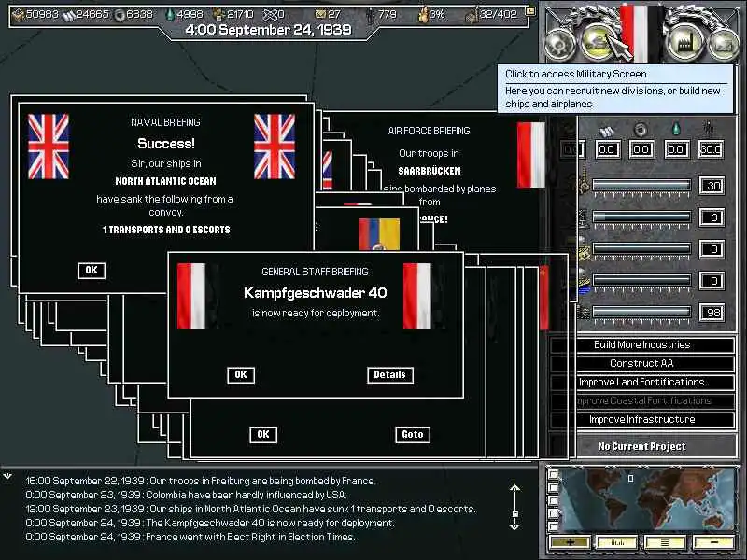Click the steel icon above the resource boxes

point(606,131)
